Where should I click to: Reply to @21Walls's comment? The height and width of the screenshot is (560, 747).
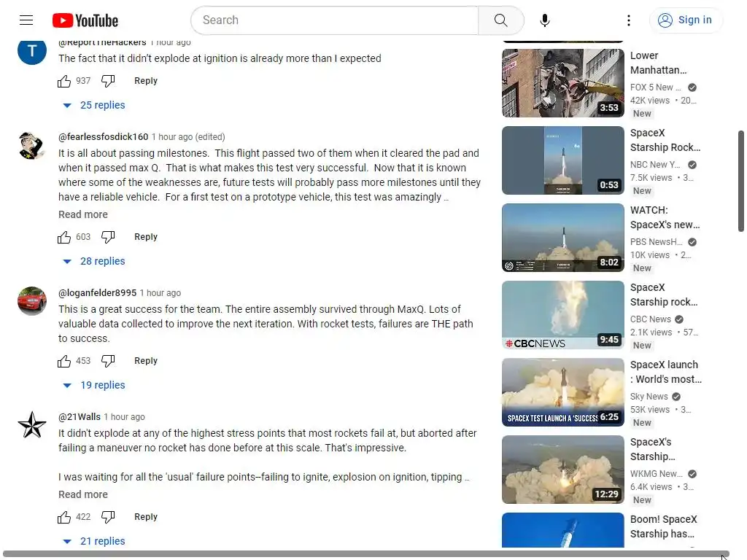coord(146,517)
